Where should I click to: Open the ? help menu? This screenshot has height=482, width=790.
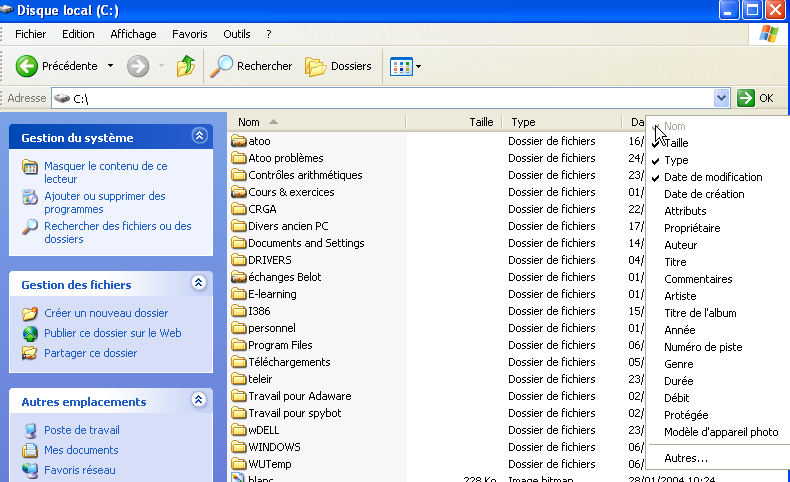269,34
